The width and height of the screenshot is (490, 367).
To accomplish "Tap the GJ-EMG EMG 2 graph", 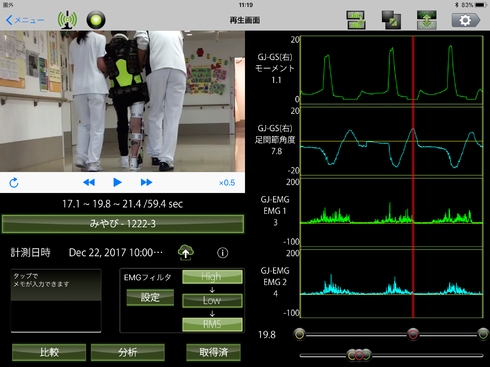I will 392,283.
